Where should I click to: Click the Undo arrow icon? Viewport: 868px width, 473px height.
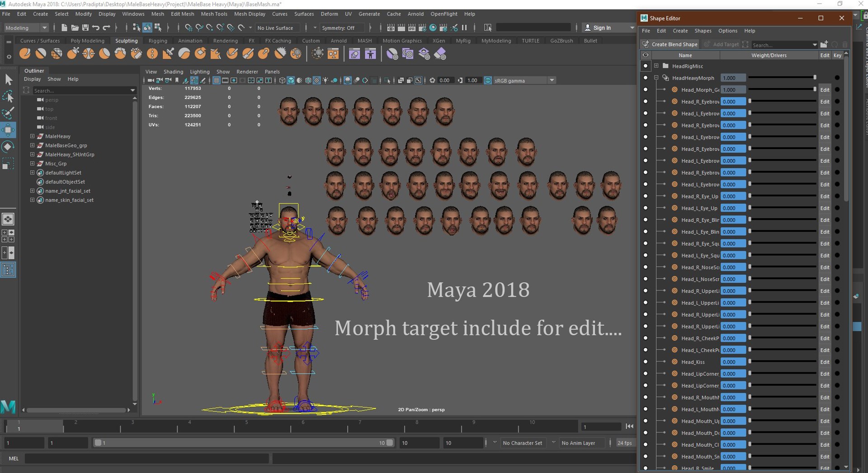(x=96, y=28)
